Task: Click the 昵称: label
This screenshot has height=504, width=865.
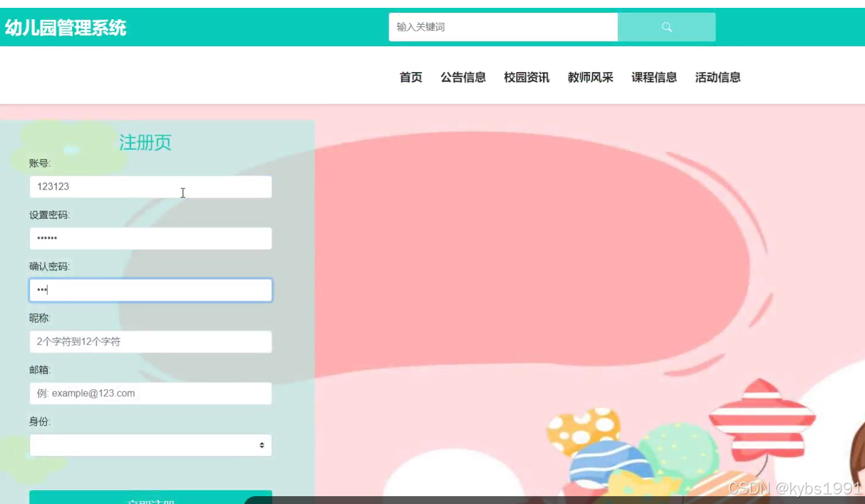Action: pyautogui.click(x=40, y=318)
